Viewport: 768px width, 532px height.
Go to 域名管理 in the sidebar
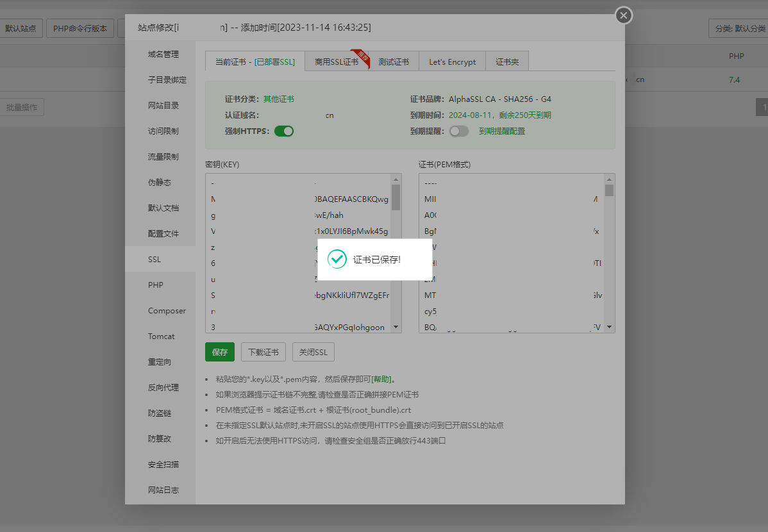point(163,54)
